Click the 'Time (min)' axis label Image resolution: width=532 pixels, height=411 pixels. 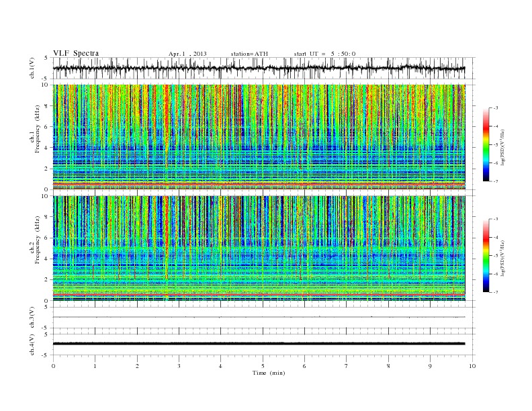point(269,373)
